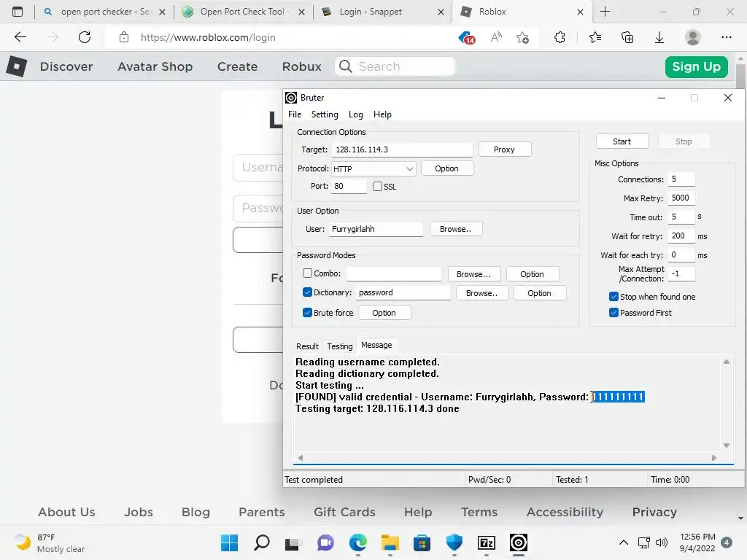Image resolution: width=747 pixels, height=560 pixels.
Task: Toggle Password First checkbox
Action: (614, 313)
